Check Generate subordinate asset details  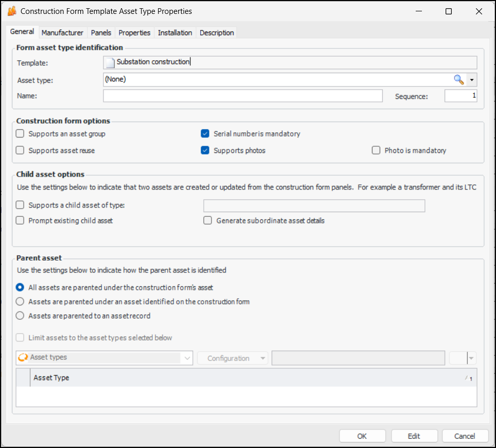point(208,220)
